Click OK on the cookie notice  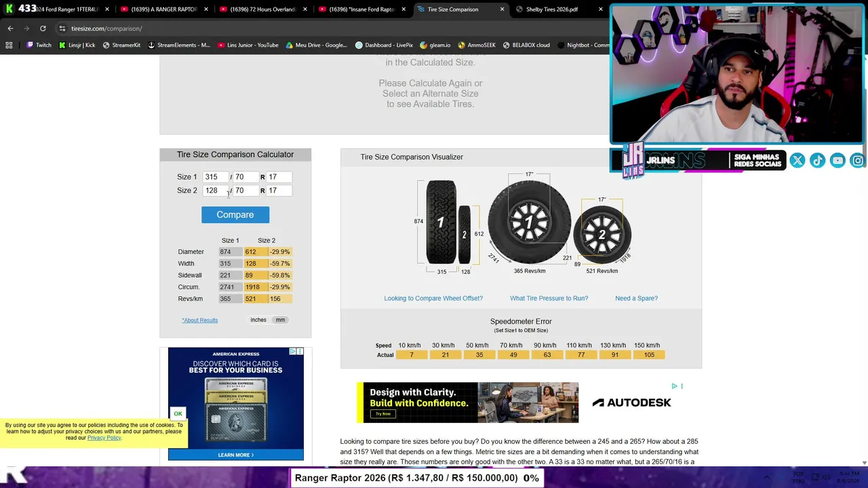point(178,414)
